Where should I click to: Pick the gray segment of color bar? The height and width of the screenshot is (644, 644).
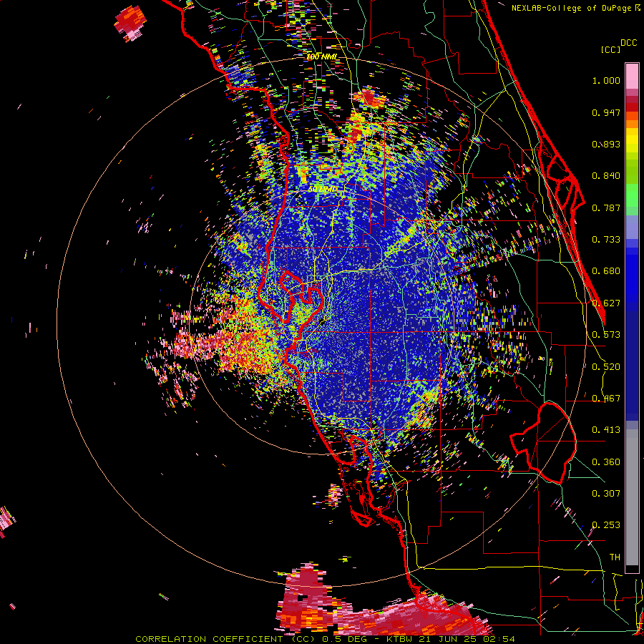pos(632,497)
